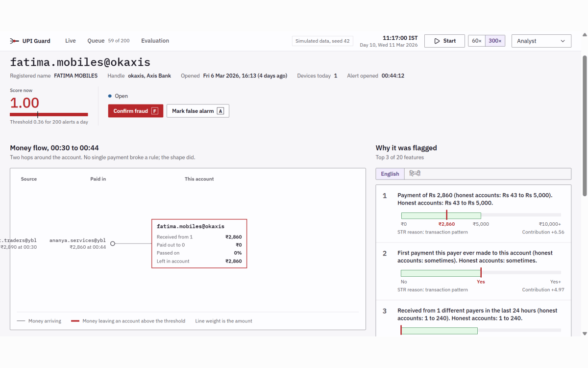Viewport: 588px width, 368px height.
Task: Click the registered name FATIMA MOBILES
Action: pyautogui.click(x=76, y=76)
